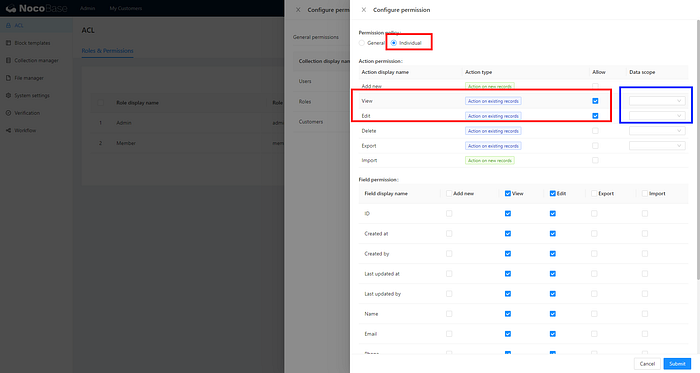
Task: Click the Verification sidebar icon
Action: point(8,113)
